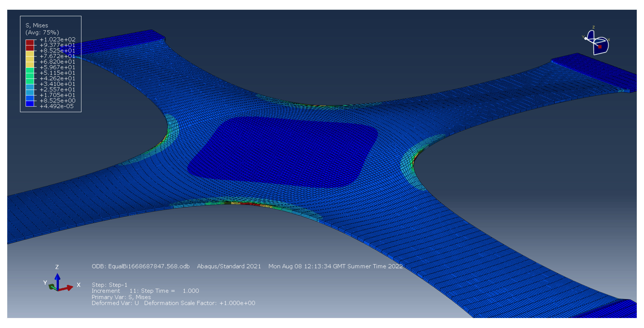Click the Step: Step-1 state block text
644x328 pixels.
tap(109, 285)
